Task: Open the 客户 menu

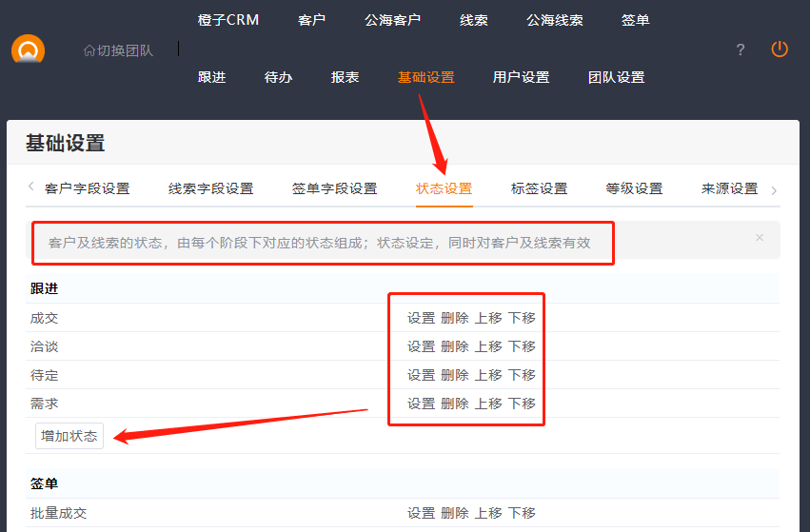Action: pyautogui.click(x=311, y=20)
